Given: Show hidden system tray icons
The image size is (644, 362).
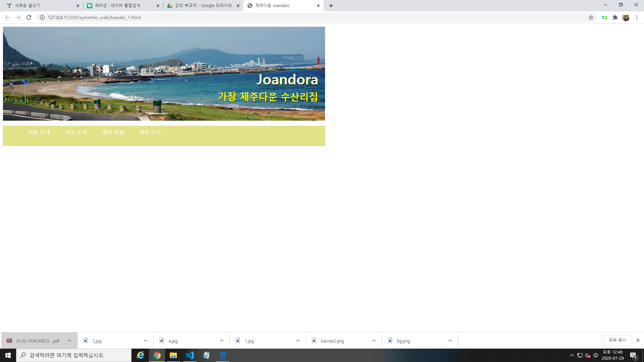Looking at the screenshot, I should (x=572, y=355).
